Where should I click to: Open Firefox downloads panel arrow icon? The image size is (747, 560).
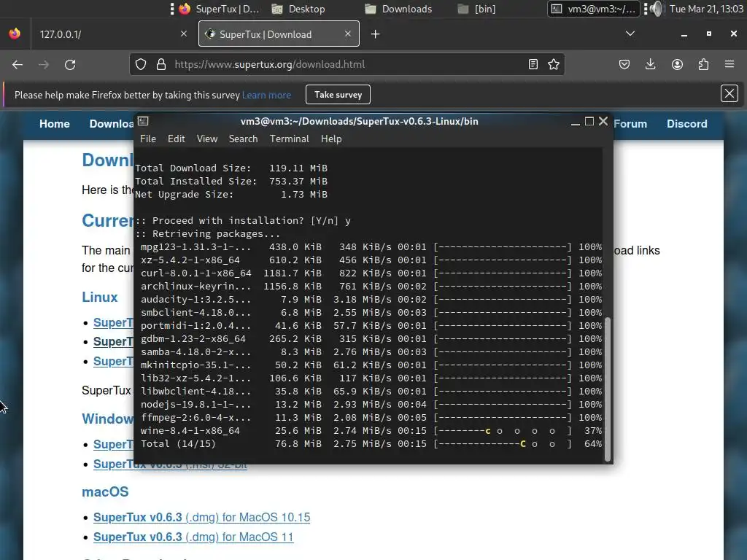tap(650, 64)
